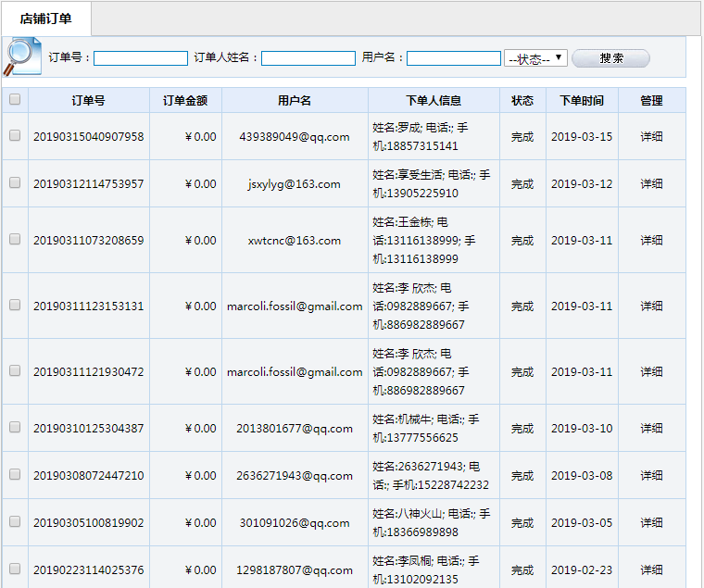Select the 状态 column header
Screen dimensions: 704x588
pyautogui.click(x=522, y=101)
